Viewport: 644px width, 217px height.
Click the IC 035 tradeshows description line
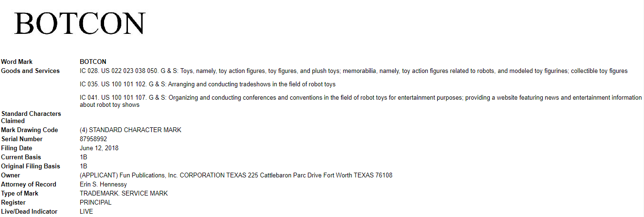coord(208,84)
